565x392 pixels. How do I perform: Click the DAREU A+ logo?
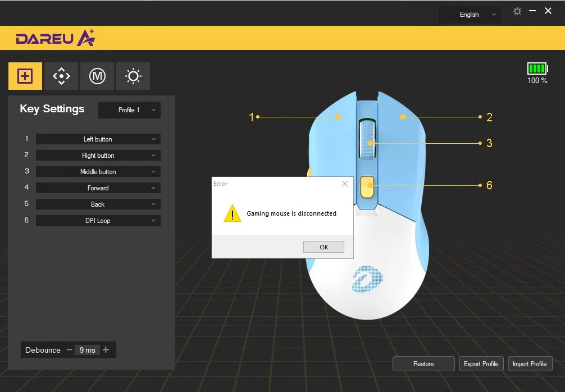tap(55, 38)
